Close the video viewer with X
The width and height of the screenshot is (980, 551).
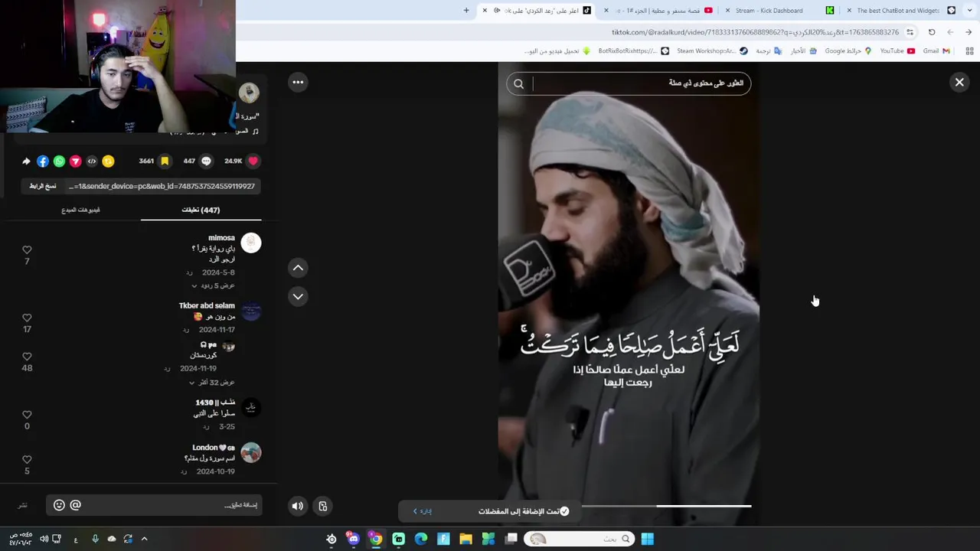(x=959, y=82)
